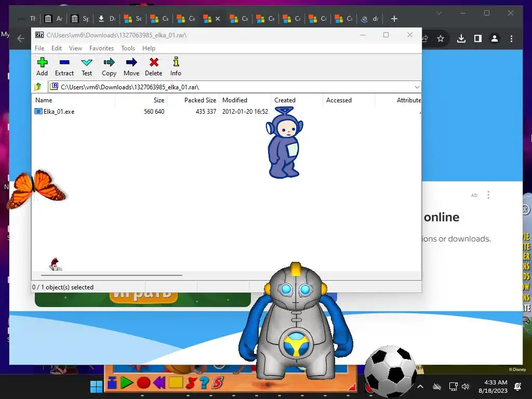Viewport: 532px width, 399px height.
Task: Sort by the Created column header
Action: click(297, 100)
